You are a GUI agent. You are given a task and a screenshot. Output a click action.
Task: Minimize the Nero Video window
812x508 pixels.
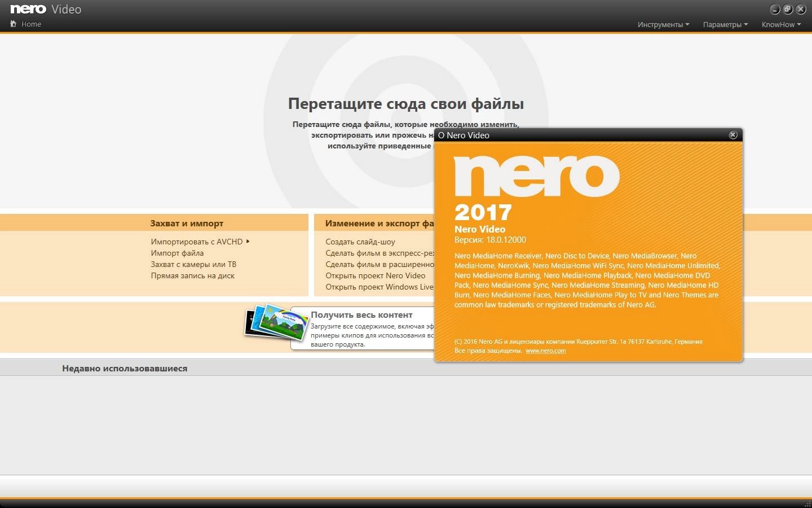[775, 9]
